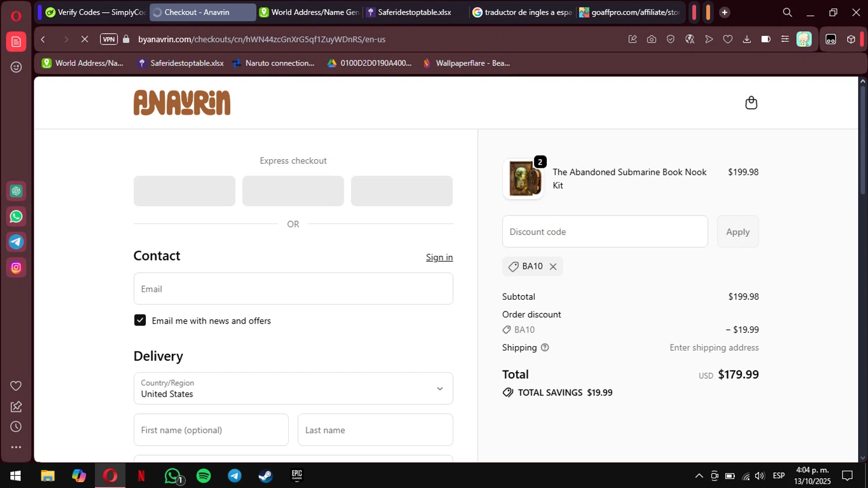Open Instagram in Opera sidebar
The height and width of the screenshot is (488, 868).
tap(16, 267)
